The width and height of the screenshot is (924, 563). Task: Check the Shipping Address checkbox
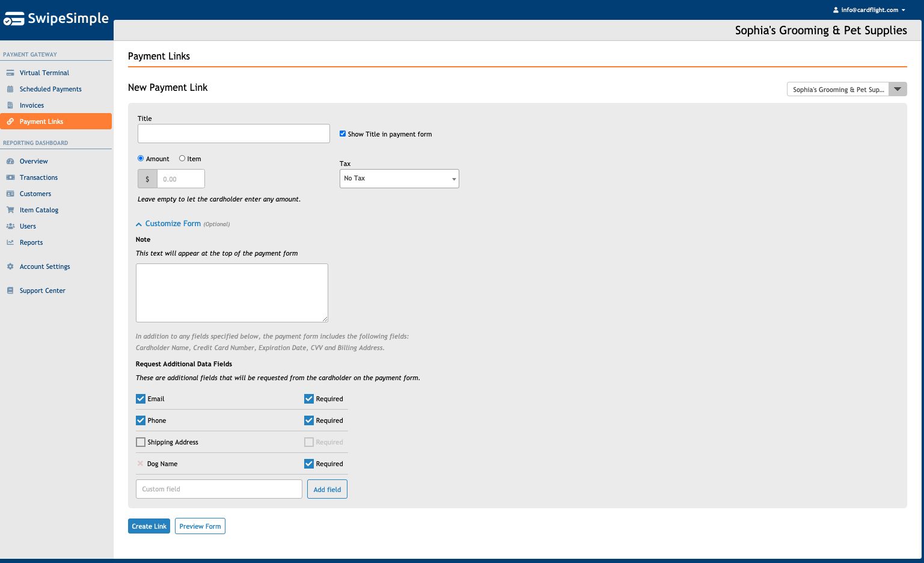tap(141, 442)
